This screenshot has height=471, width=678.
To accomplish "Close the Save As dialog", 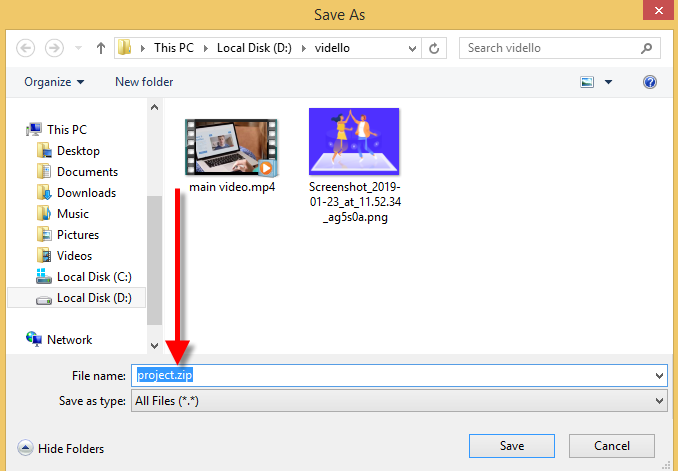I will (x=658, y=10).
